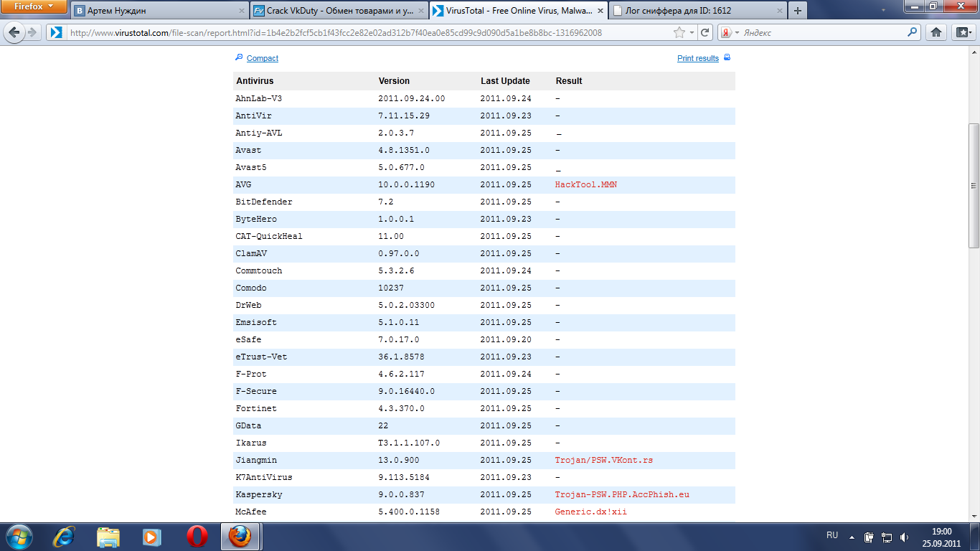
Task: Click the HackTool.MMN result for AVG
Action: point(585,184)
